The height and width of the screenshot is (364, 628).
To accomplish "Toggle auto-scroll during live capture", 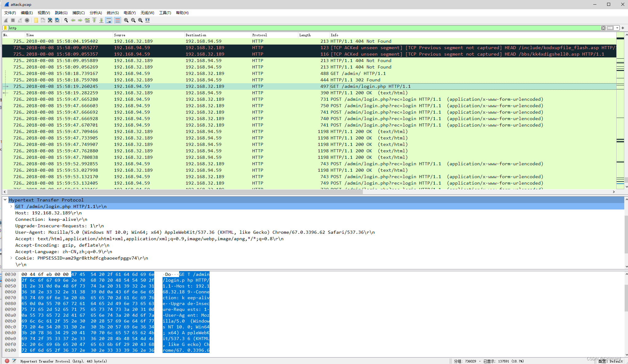I will (x=109, y=20).
